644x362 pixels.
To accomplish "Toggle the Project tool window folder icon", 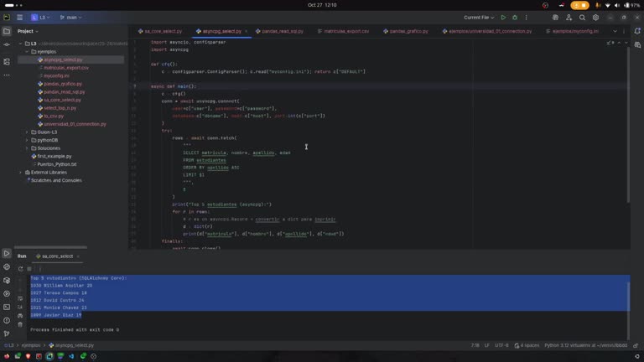I will [7, 31].
